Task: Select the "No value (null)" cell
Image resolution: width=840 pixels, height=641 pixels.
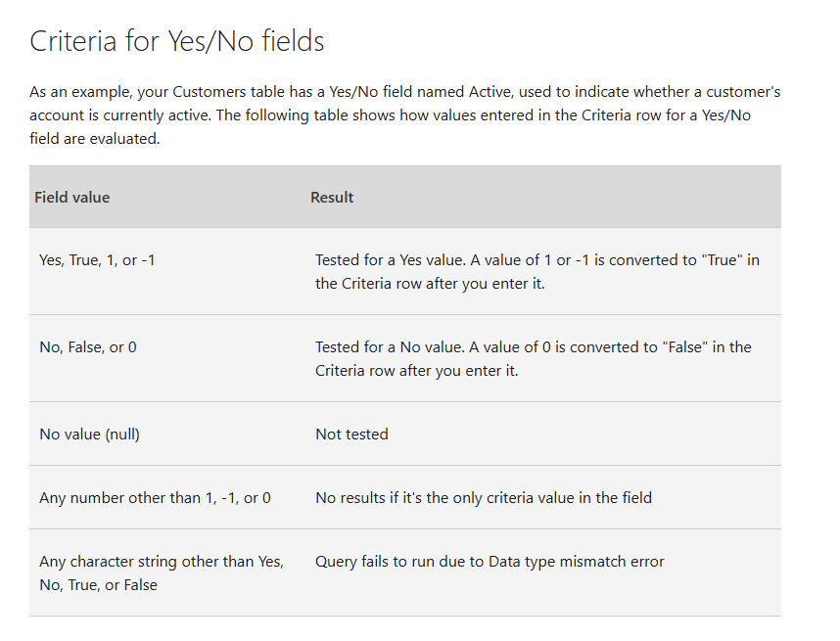Action: click(89, 434)
